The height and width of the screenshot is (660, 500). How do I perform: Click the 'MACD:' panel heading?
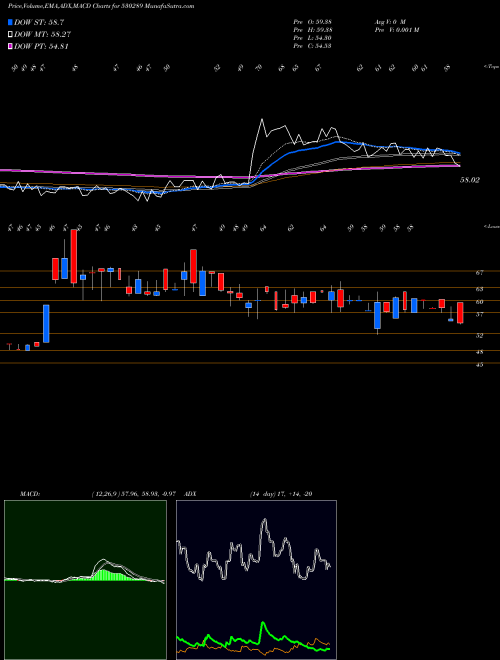click(x=29, y=494)
